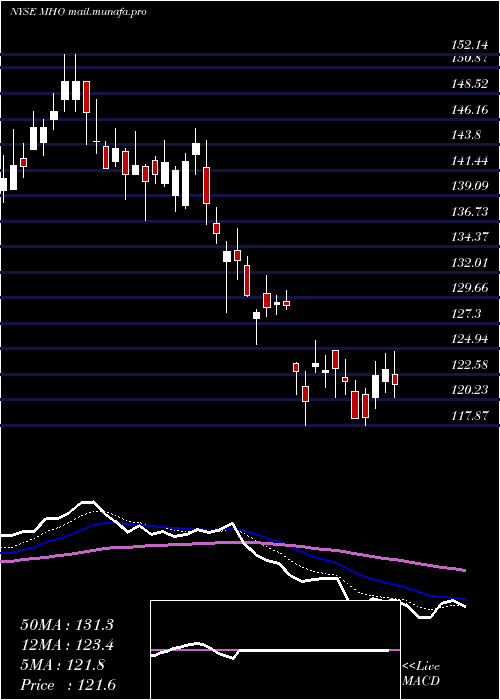Click inside the MACD inset chart box

tap(275, 650)
